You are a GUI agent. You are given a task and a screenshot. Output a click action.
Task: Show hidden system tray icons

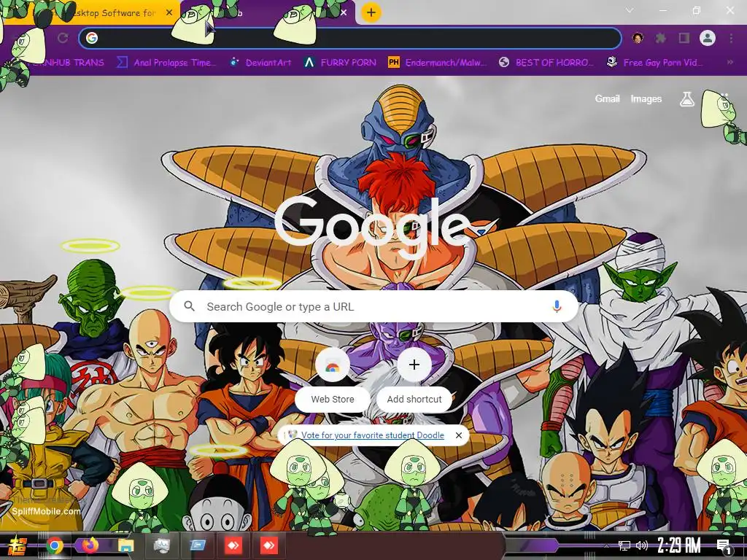(606, 545)
